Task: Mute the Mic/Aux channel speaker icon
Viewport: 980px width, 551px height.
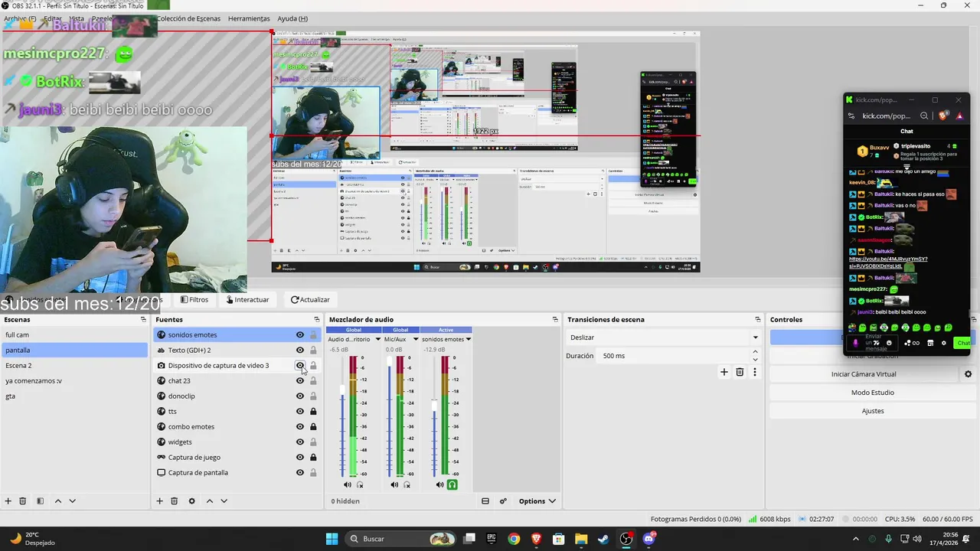Action: click(x=394, y=484)
